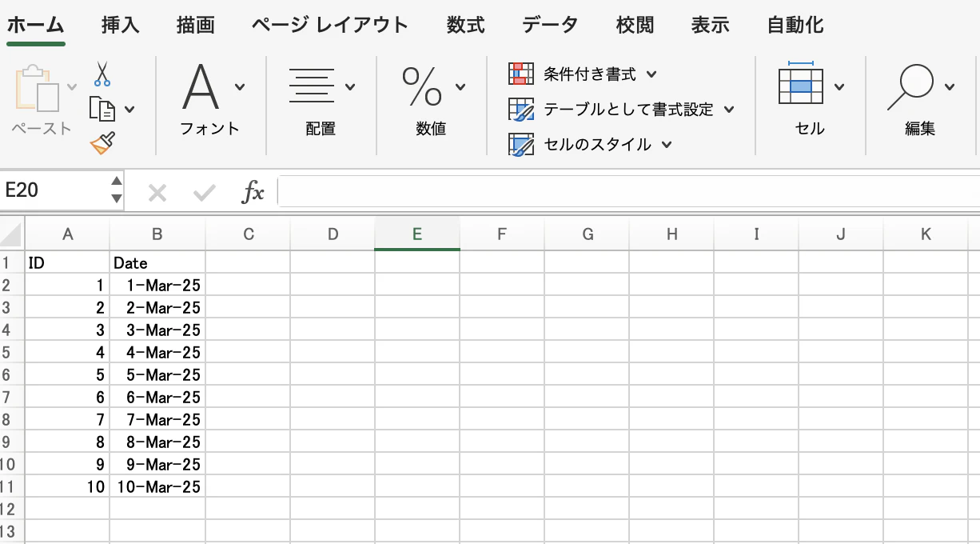Select column H header
980x544 pixels.
[x=671, y=234]
